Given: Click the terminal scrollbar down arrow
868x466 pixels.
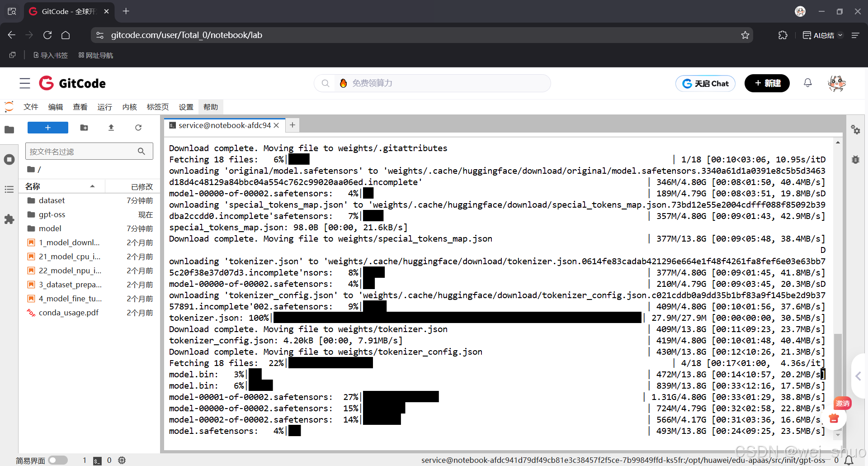Looking at the screenshot, I should coord(838,435).
